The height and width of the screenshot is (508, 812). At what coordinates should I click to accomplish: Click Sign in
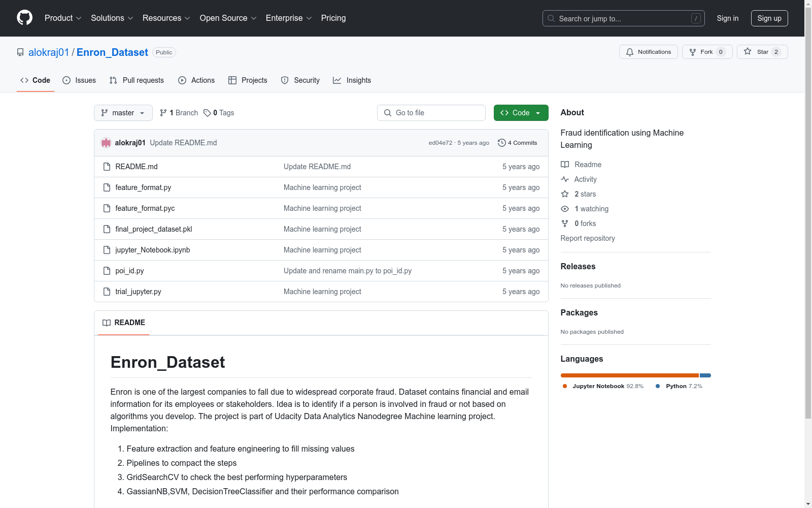[x=728, y=18]
